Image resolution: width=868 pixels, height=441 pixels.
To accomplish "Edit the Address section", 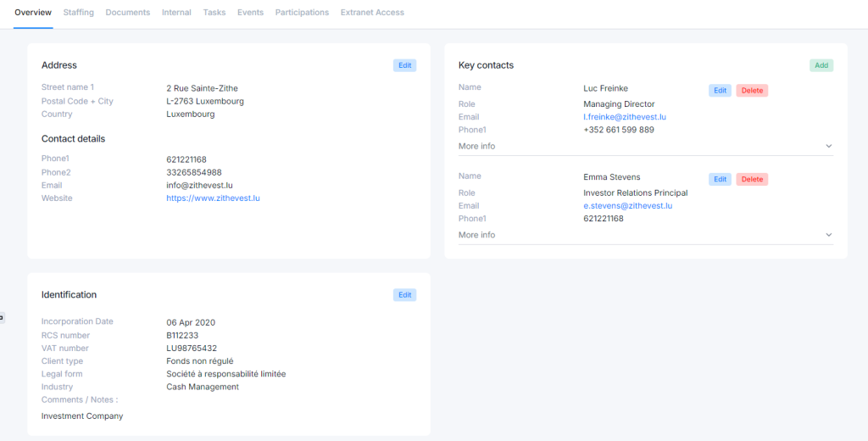I will coord(404,65).
